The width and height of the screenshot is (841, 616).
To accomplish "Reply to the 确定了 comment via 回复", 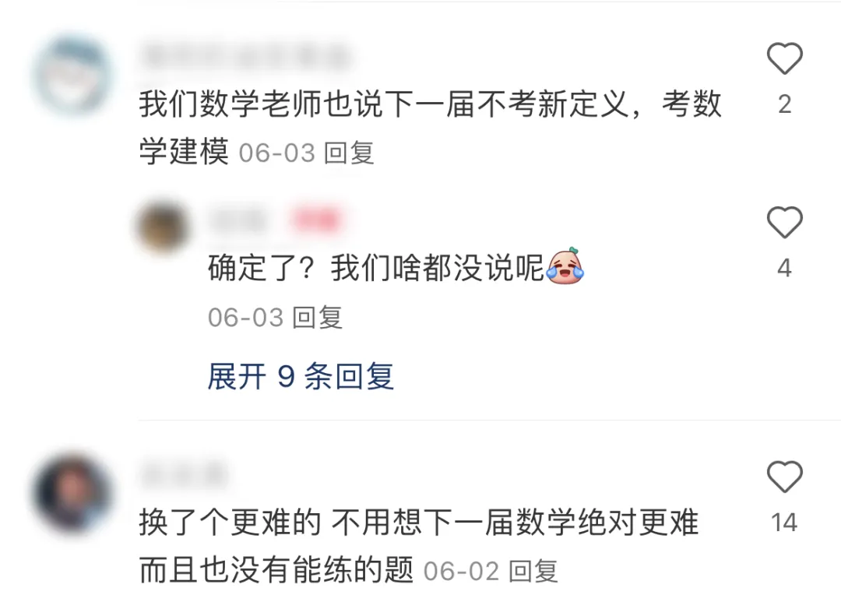I will click(318, 317).
